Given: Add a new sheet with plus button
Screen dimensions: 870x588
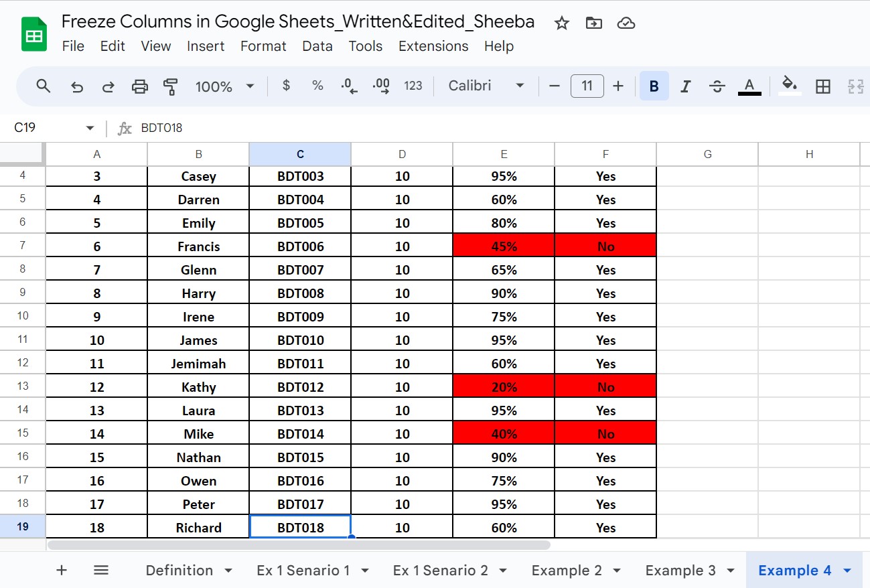Looking at the screenshot, I should click(x=61, y=570).
